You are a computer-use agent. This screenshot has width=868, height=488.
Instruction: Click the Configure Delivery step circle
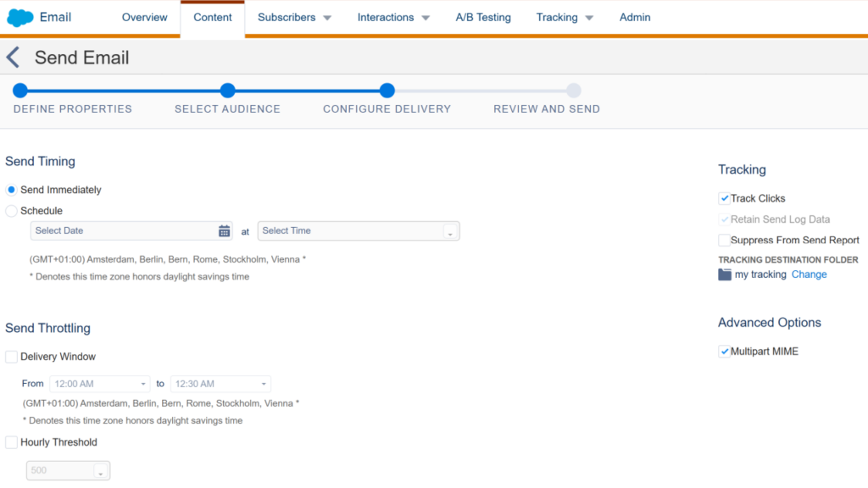pyautogui.click(x=387, y=90)
